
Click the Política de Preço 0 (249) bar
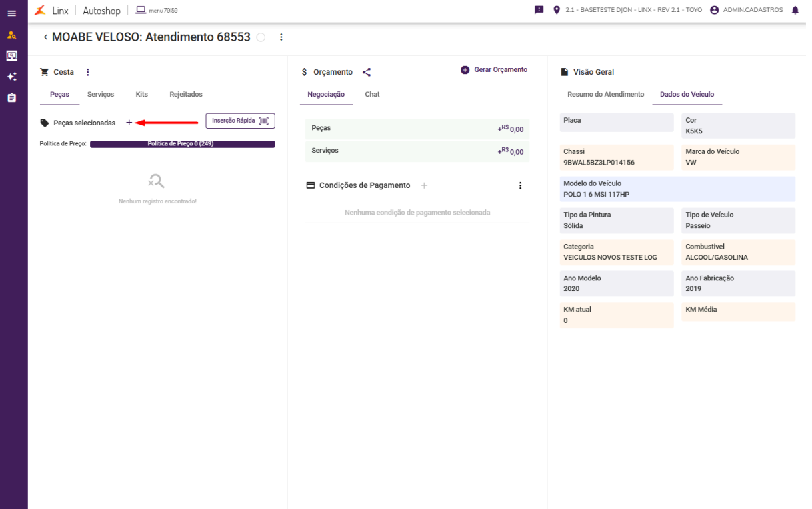click(182, 144)
